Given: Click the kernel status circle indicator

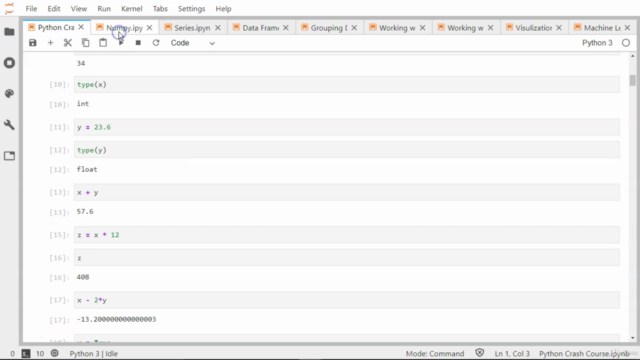Looking at the screenshot, I should coord(626,43).
